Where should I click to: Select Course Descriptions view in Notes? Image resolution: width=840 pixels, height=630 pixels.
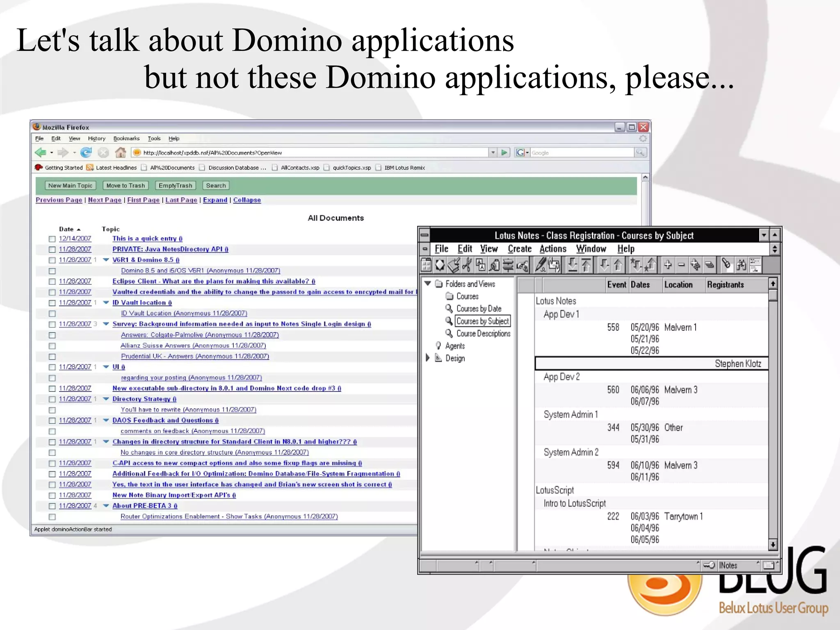[x=483, y=334]
